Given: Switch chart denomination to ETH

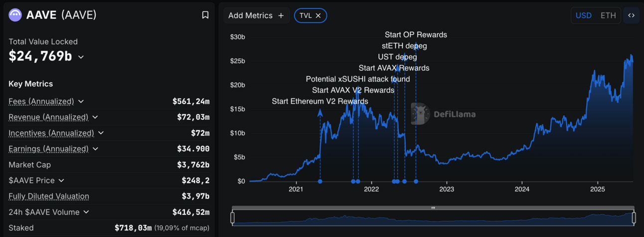Looking at the screenshot, I should pos(608,15).
